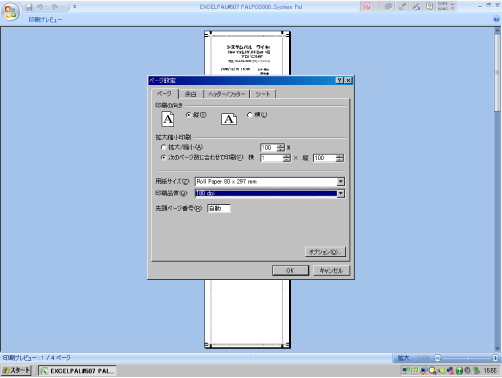The image size is (502, 378).
Task: Click the yellow magnifier tray icon
Action: pyautogui.click(x=432, y=370)
